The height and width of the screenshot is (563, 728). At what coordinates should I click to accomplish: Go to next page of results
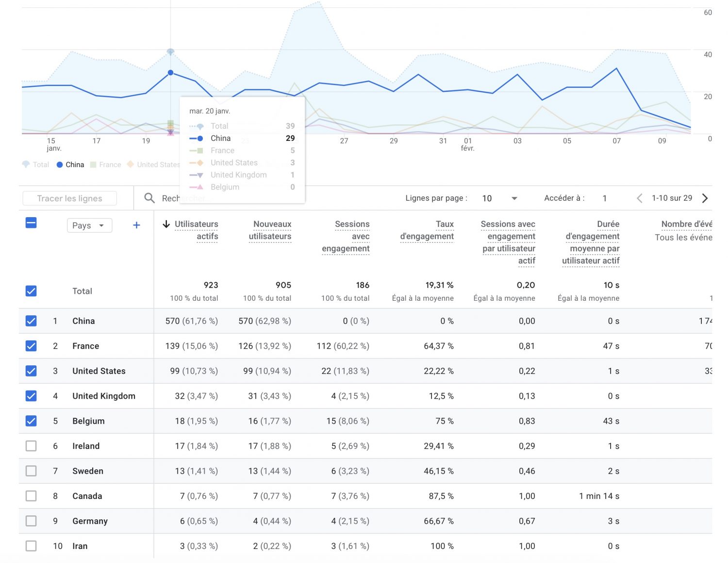point(705,198)
